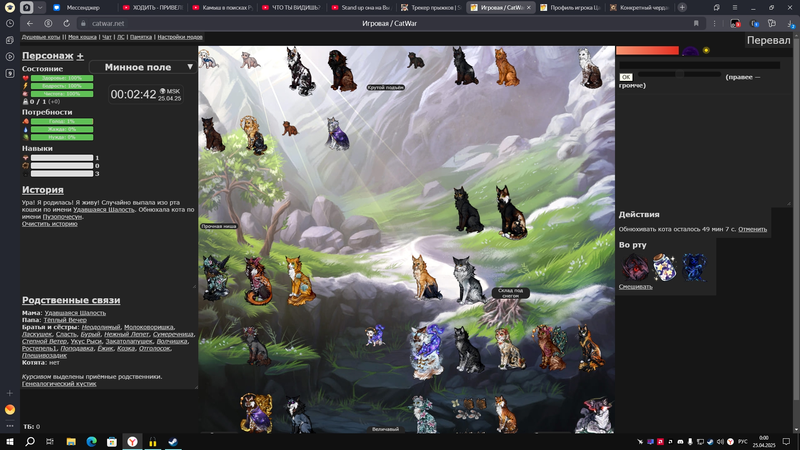Reload the page with refresh icon
800x450 pixels.
tap(66, 23)
